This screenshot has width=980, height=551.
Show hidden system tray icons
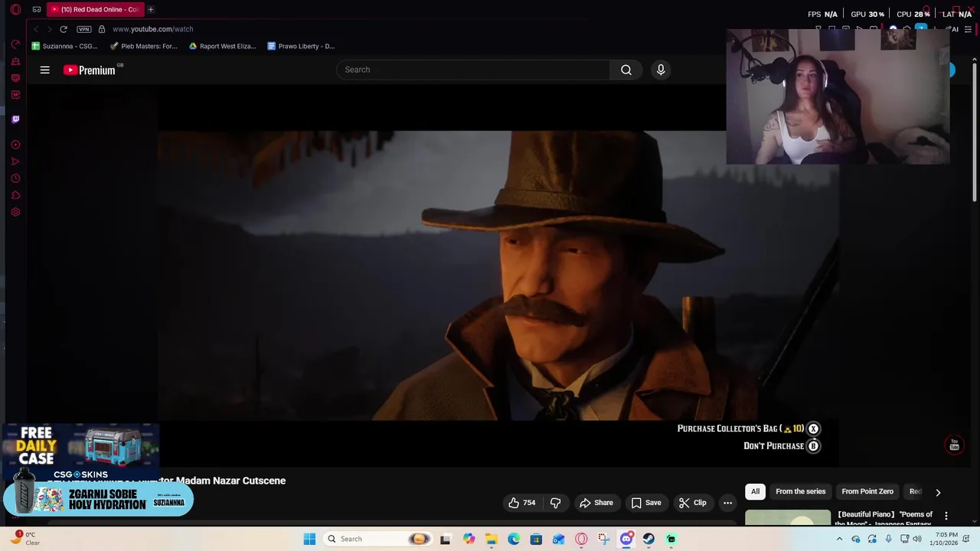coord(839,539)
